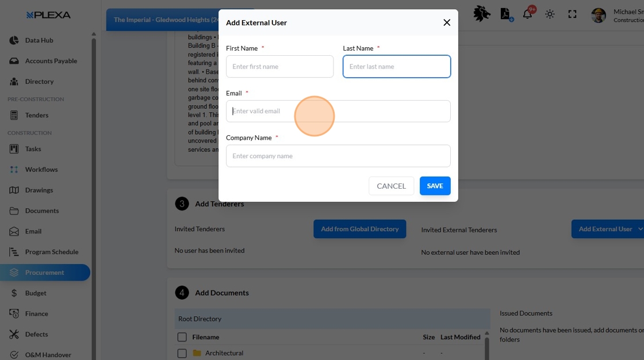
Task: Close the Add External User dialog
Action: (x=447, y=22)
